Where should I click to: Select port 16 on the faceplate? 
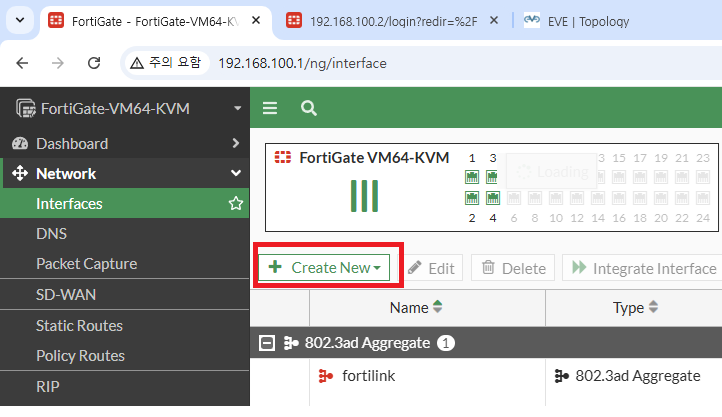(619, 198)
